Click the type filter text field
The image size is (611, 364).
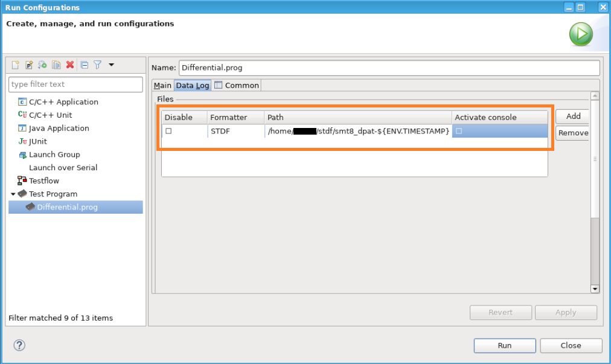pos(76,84)
